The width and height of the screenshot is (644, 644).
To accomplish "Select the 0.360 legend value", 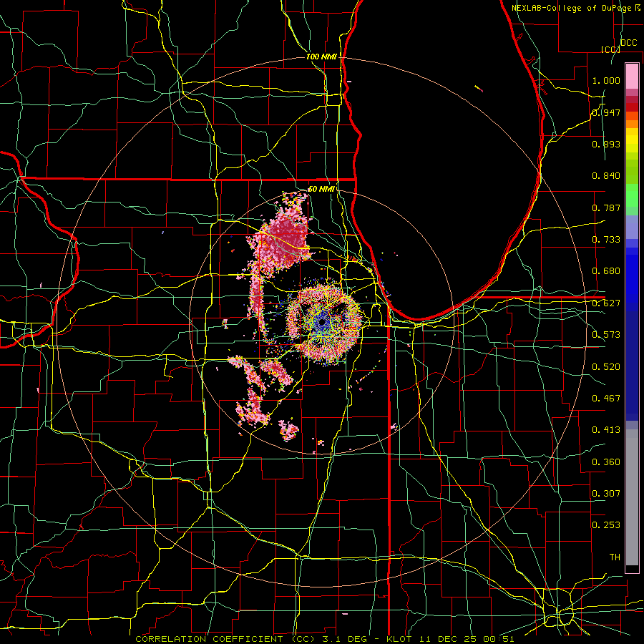I will click(606, 462).
